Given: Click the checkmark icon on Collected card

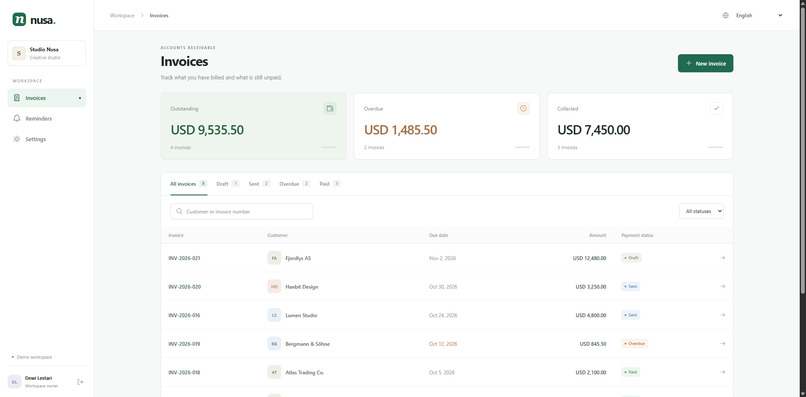Looking at the screenshot, I should pos(717,109).
